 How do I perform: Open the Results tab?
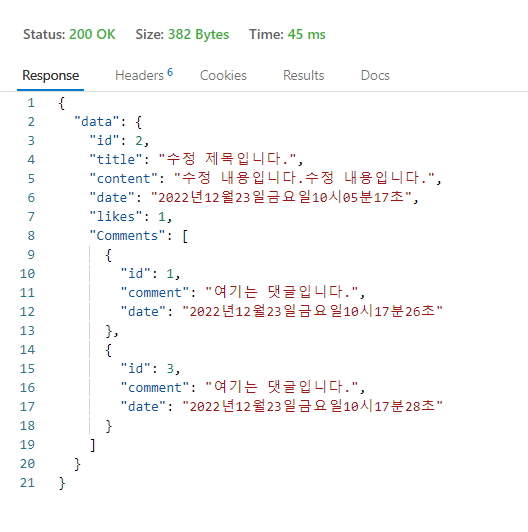click(x=304, y=75)
